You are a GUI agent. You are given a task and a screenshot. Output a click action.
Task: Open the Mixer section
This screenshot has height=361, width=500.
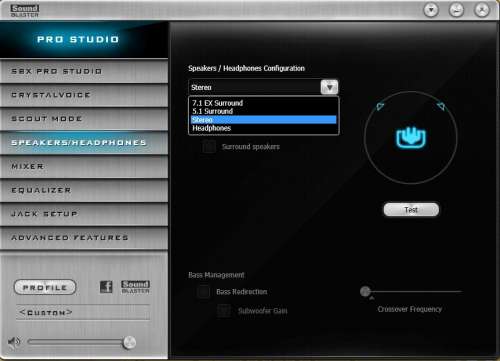[84, 166]
